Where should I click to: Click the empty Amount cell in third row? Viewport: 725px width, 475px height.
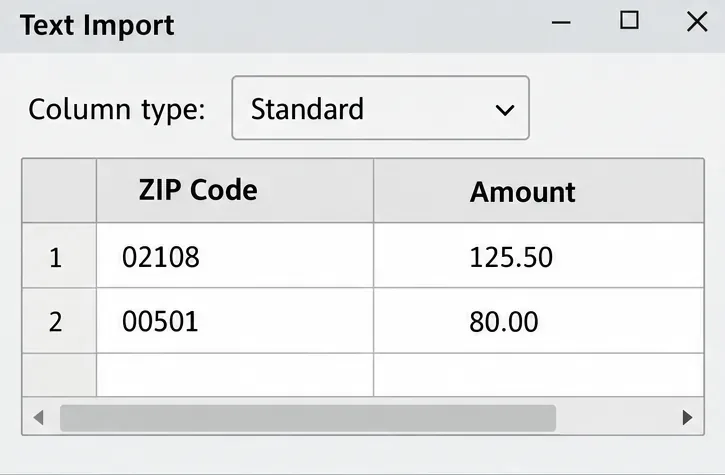click(x=539, y=375)
